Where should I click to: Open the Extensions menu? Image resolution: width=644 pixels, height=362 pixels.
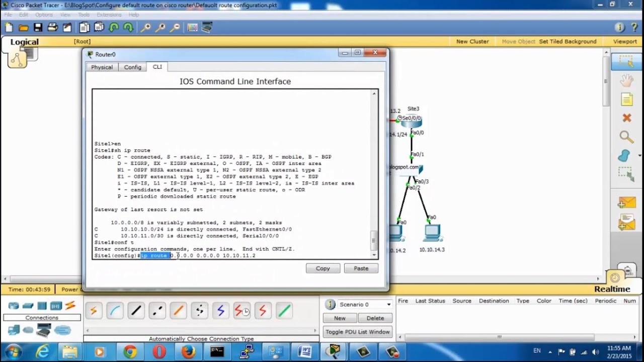109,15
